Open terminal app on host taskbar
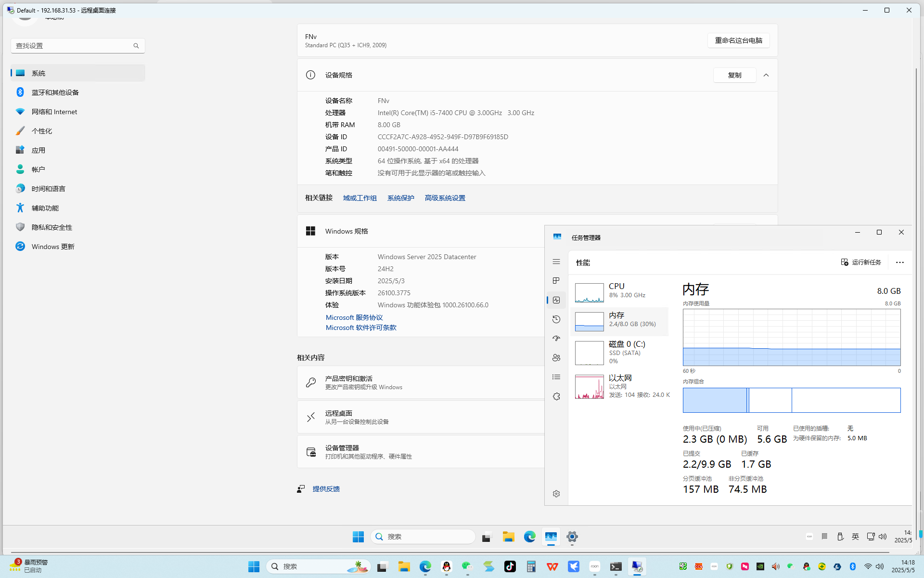 point(616,566)
